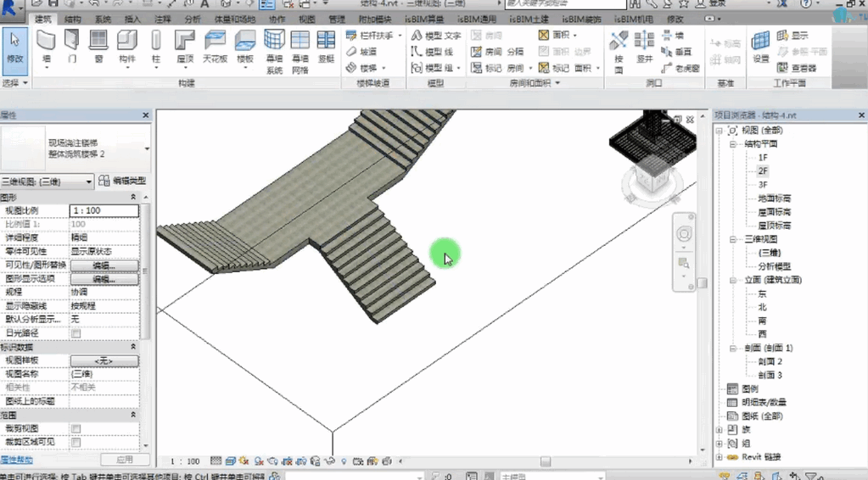Viewport: 868px width, 480px height.
Task: Toggle the 日光路径 (Sun Path) checkbox
Action: coord(76,333)
